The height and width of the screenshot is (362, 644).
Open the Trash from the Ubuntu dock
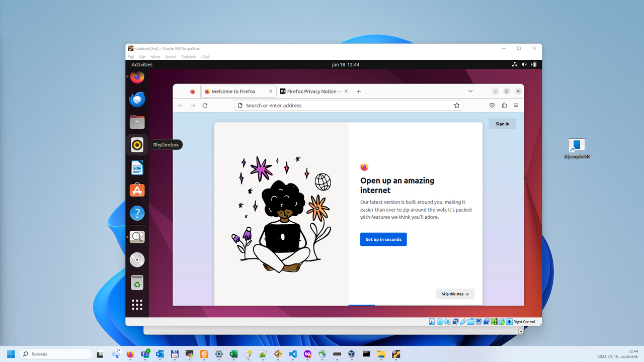click(137, 283)
